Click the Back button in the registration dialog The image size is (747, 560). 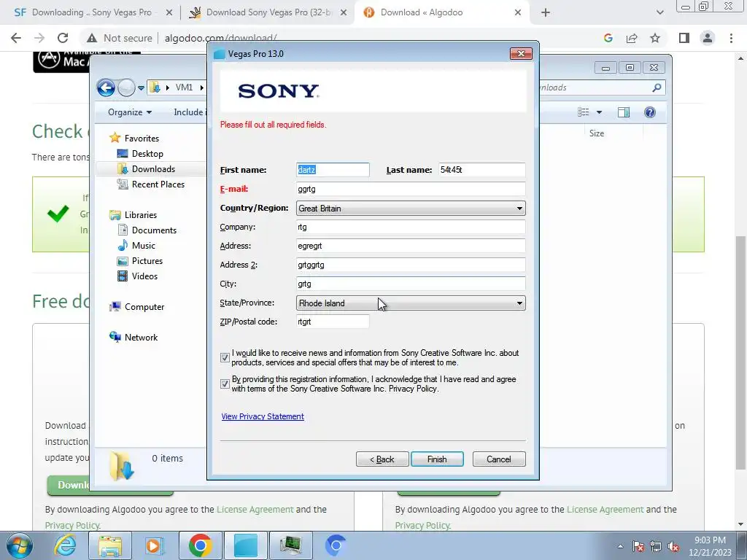(x=382, y=459)
